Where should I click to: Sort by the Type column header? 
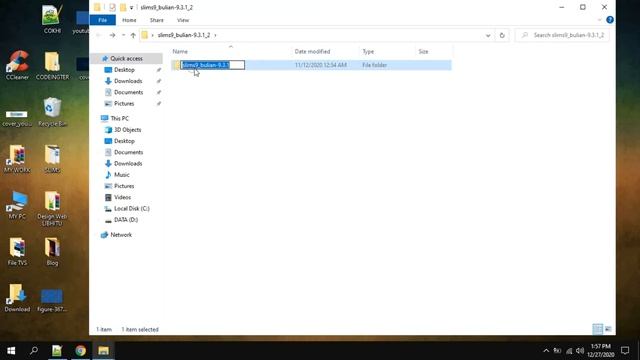point(368,51)
